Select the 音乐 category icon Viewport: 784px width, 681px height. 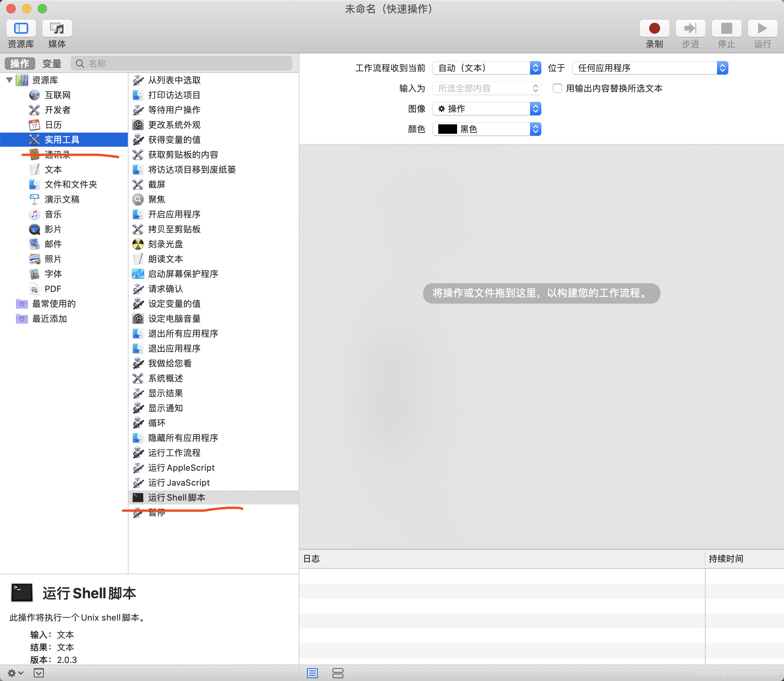pyautogui.click(x=34, y=214)
